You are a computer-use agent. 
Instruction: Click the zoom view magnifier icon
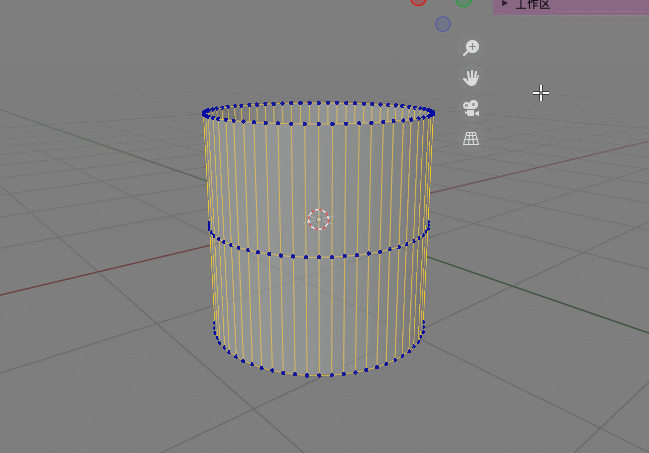471,48
